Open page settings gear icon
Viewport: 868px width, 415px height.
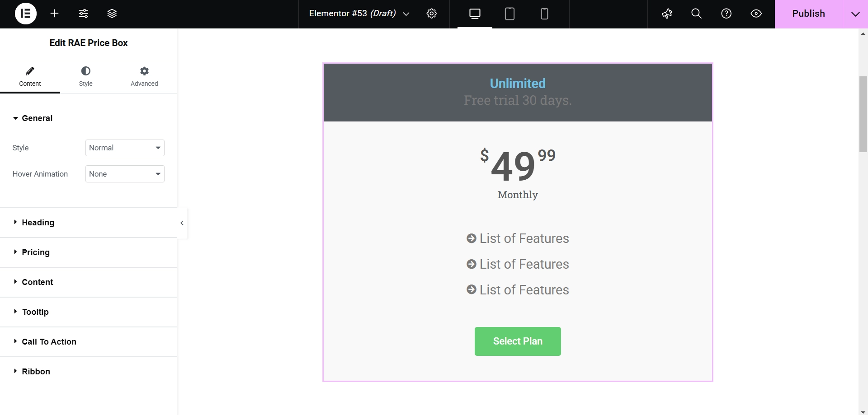(432, 14)
